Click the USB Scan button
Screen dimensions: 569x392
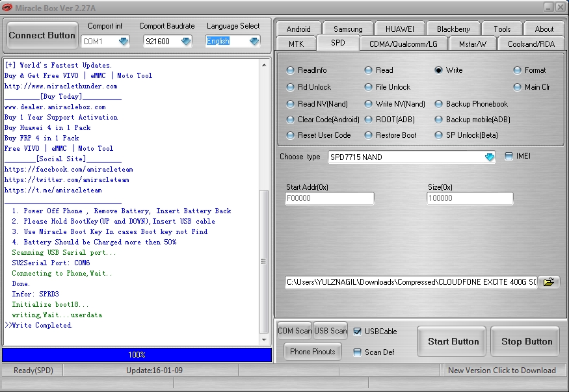click(330, 331)
